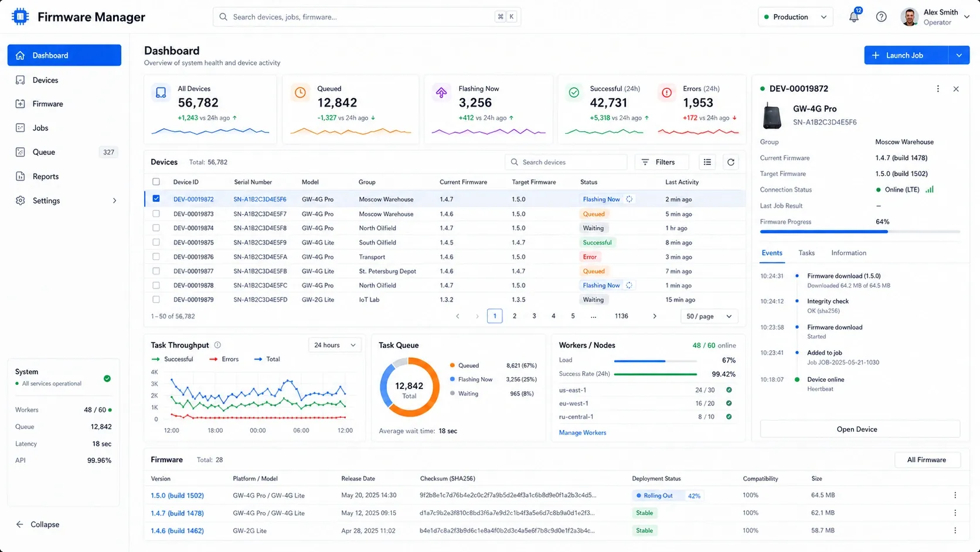Viewport: 980px width, 552px height.
Task: Check the DEV-00019877 row checkbox
Action: pyautogui.click(x=156, y=271)
